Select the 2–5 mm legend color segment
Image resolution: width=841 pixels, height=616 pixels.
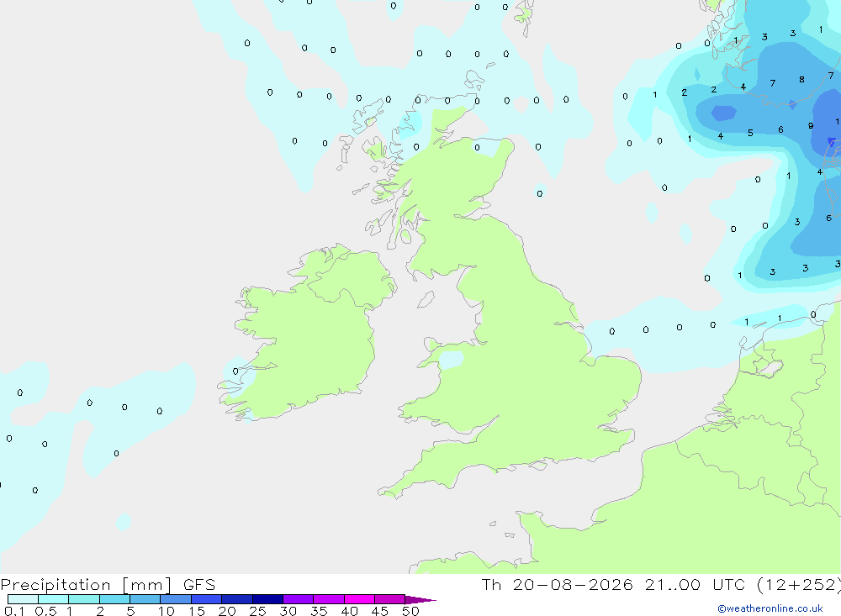pos(114,599)
